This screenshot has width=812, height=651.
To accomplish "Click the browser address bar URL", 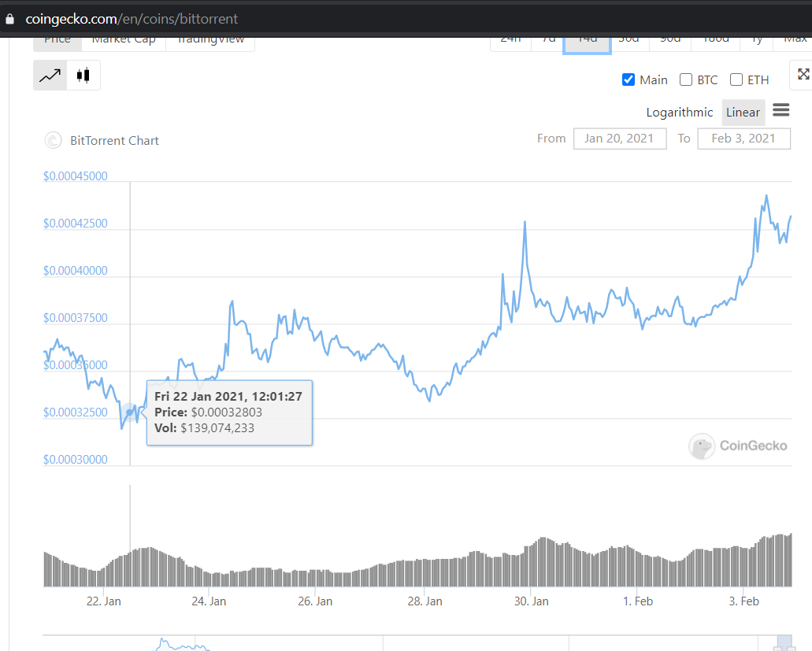I will (x=132, y=19).
